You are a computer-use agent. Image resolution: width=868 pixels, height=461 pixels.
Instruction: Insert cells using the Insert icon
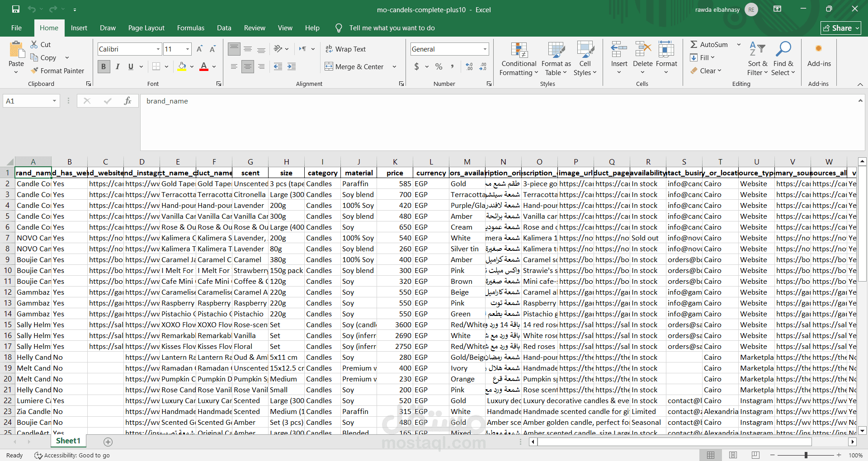(x=619, y=50)
